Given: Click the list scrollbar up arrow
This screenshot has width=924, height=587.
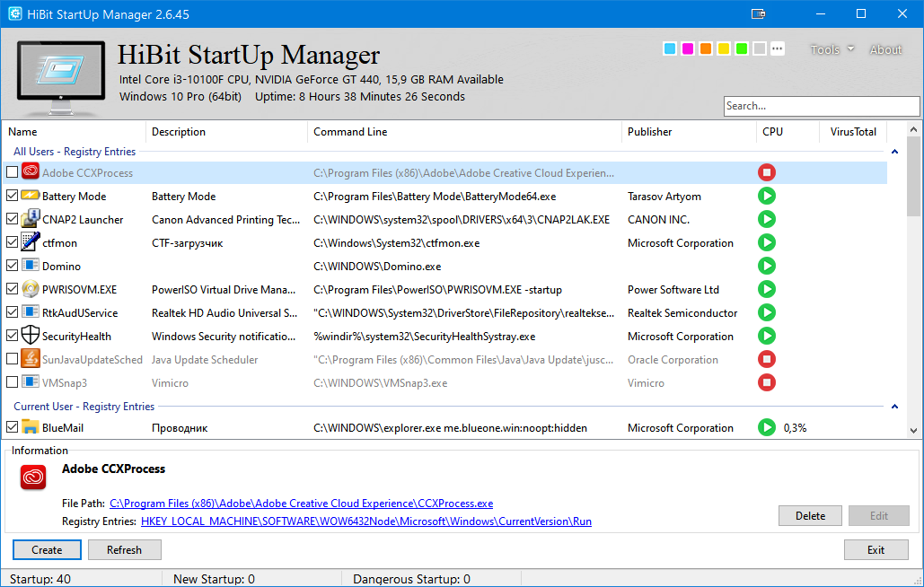Looking at the screenshot, I should [913, 129].
